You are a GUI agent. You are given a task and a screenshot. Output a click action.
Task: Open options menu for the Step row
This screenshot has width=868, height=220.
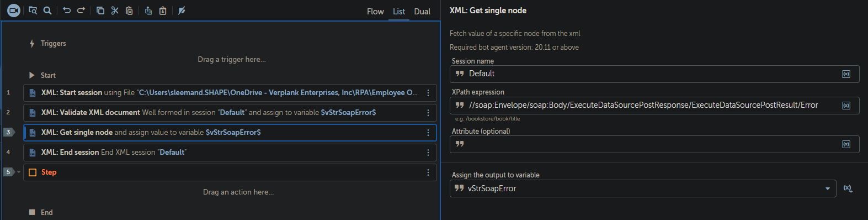click(428, 172)
